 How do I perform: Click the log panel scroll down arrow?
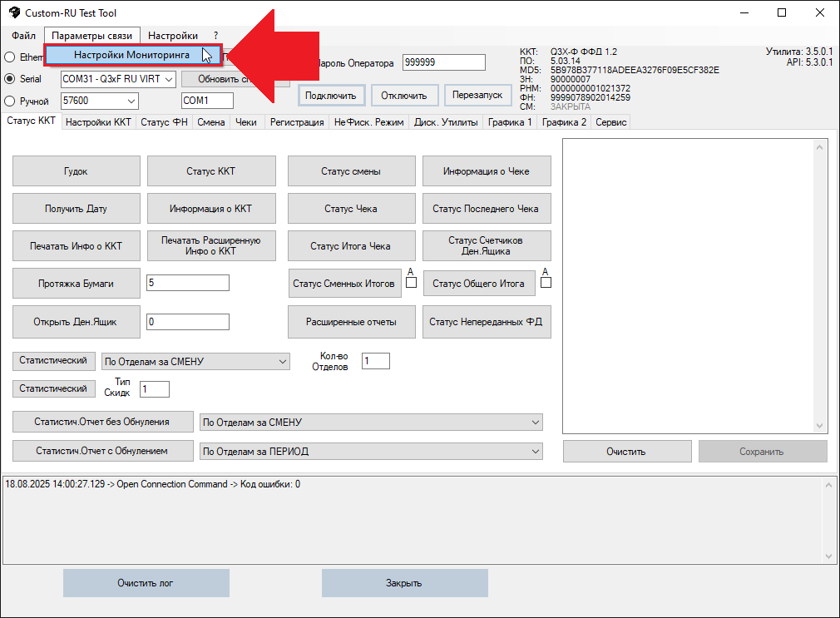[x=828, y=556]
